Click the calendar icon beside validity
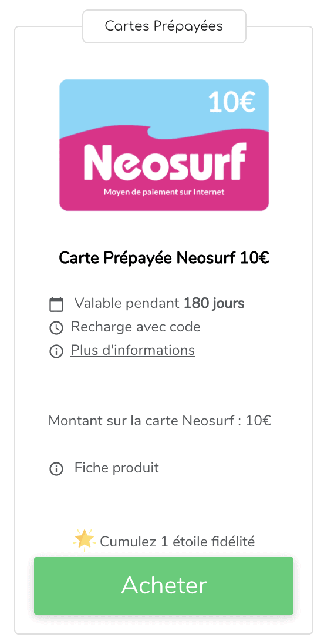The height and width of the screenshot is (644, 324). [x=56, y=304]
